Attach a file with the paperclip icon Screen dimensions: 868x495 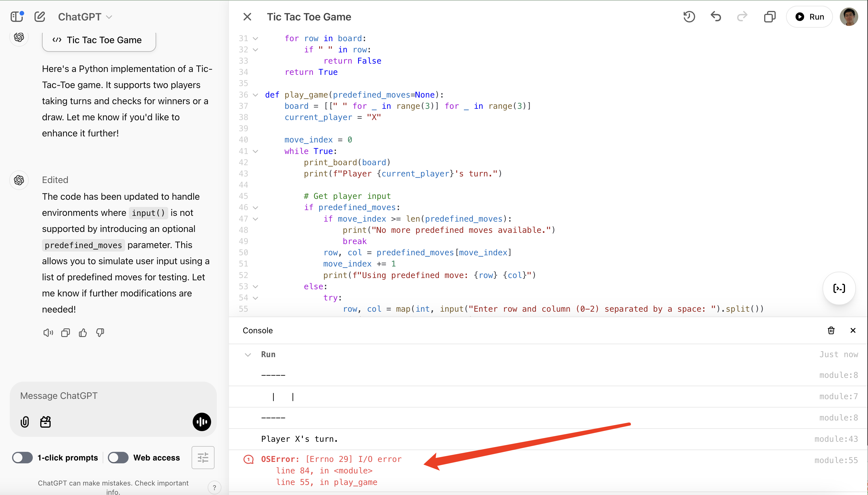(25, 422)
